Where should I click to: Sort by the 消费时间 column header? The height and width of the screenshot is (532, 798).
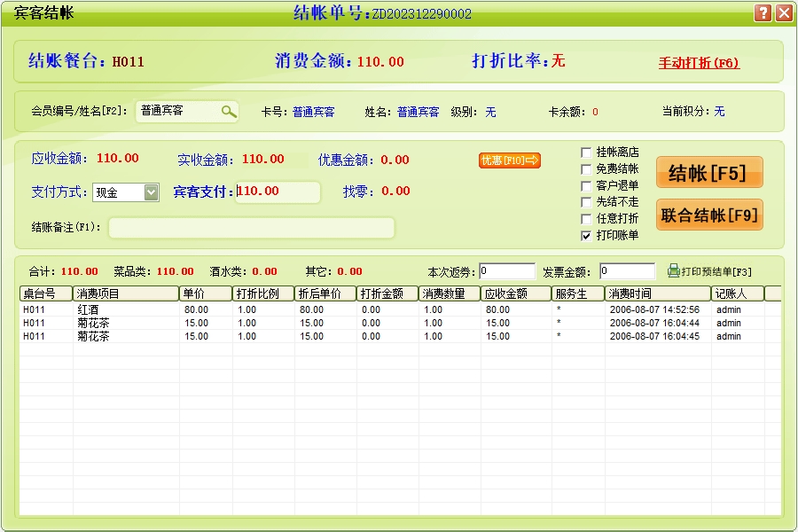click(x=657, y=293)
